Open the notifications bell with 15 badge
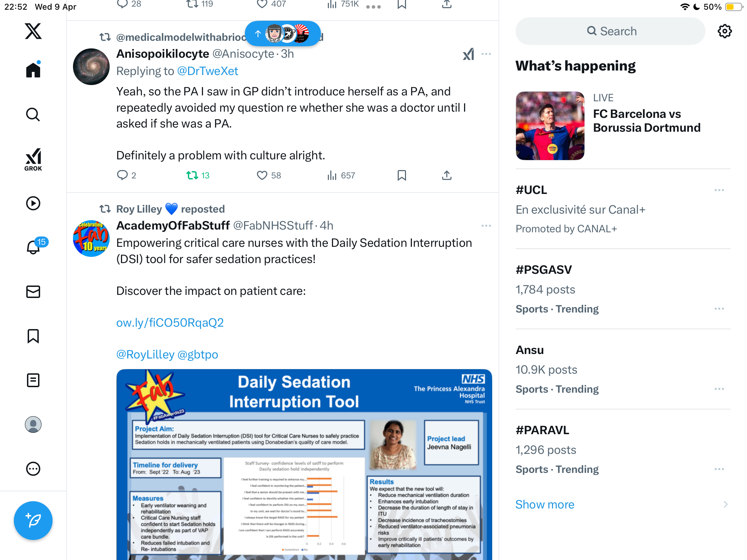The image size is (747, 560). [x=34, y=247]
